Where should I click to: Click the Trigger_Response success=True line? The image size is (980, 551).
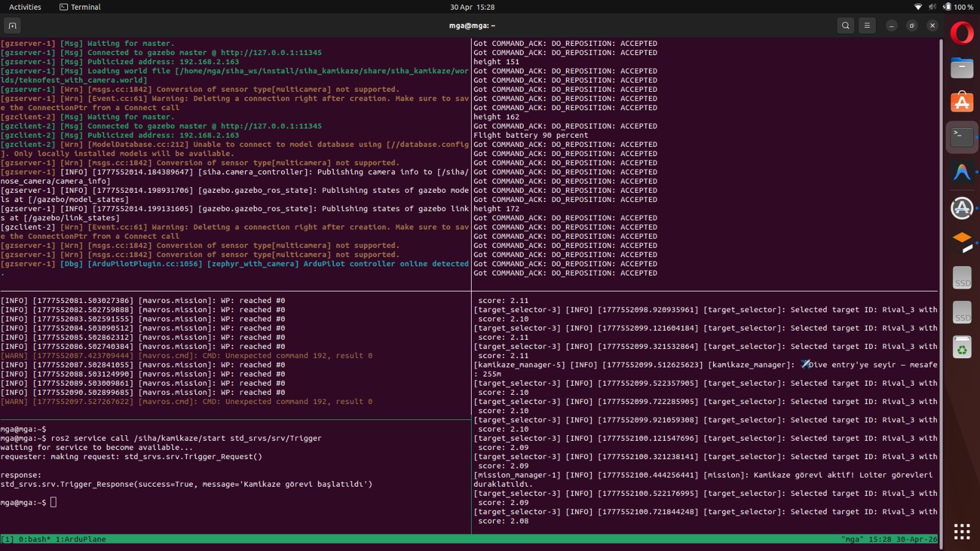tap(186, 484)
